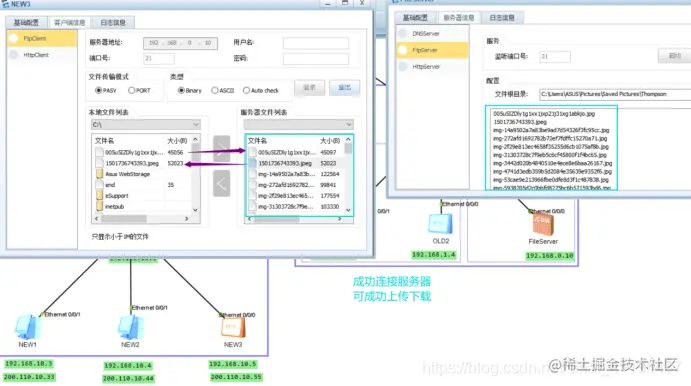Image resolution: width=691 pixels, height=386 pixels.
Task: Click the 登出 logout button
Action: [344, 87]
